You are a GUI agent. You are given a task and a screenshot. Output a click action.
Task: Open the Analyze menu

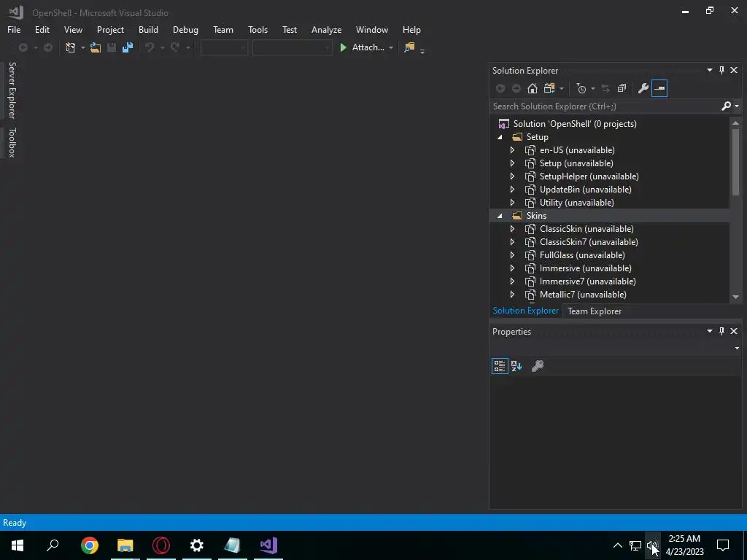tap(326, 29)
